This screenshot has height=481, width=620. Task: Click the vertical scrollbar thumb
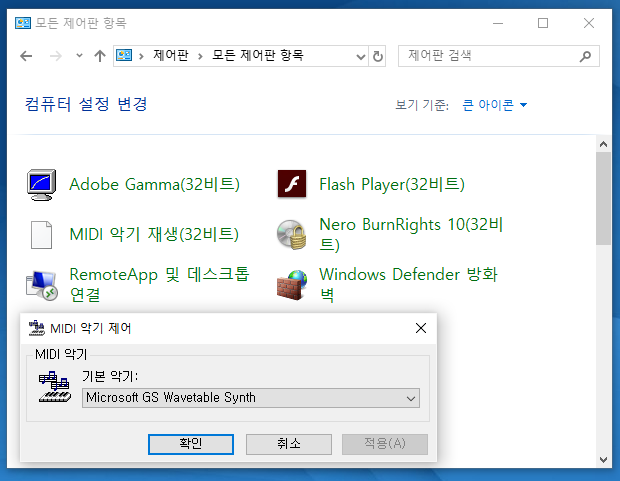(x=603, y=199)
